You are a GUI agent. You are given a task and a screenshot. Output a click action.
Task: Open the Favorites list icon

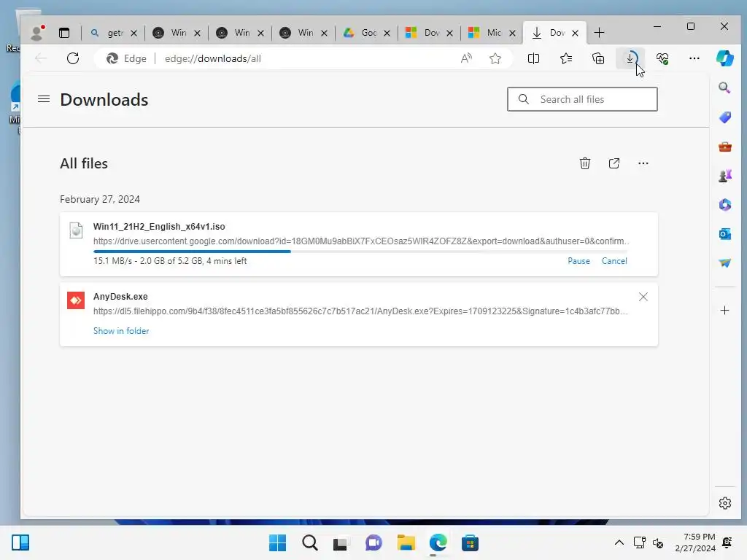pyautogui.click(x=566, y=58)
